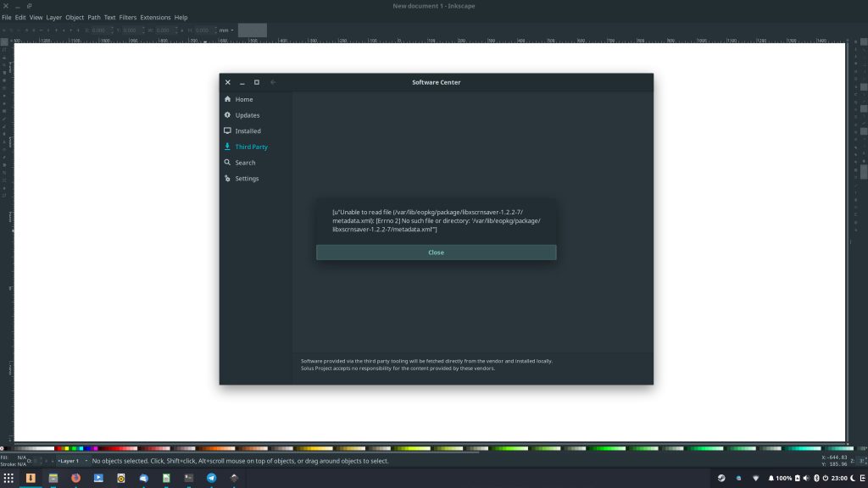
Task: Toggle night light moon icon
Action: (x=853, y=478)
